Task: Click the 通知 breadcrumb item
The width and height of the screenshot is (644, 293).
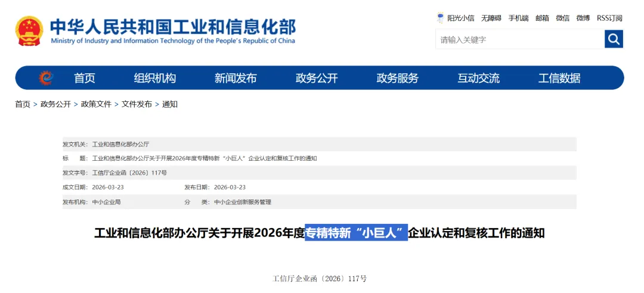Action: (x=169, y=104)
